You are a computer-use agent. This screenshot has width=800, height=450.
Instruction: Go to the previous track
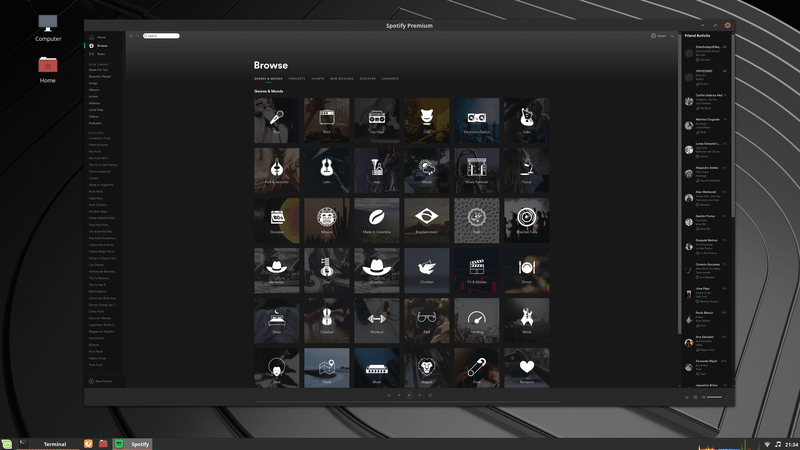click(x=398, y=395)
